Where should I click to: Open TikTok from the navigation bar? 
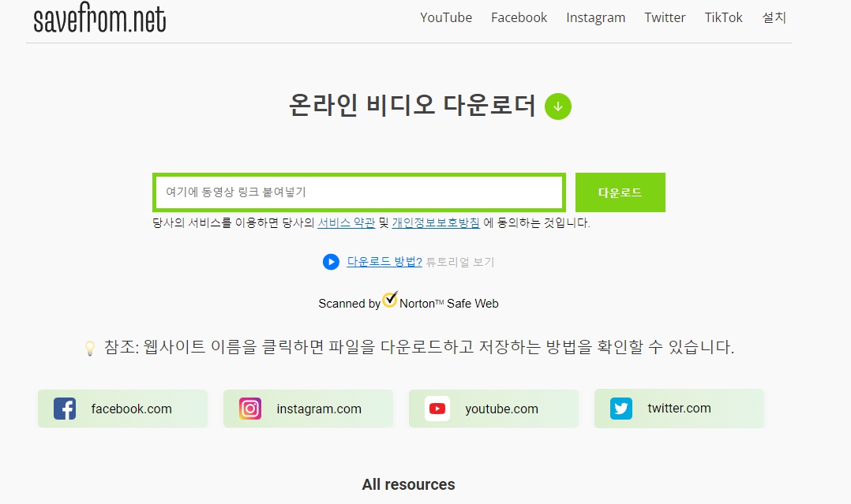723,17
